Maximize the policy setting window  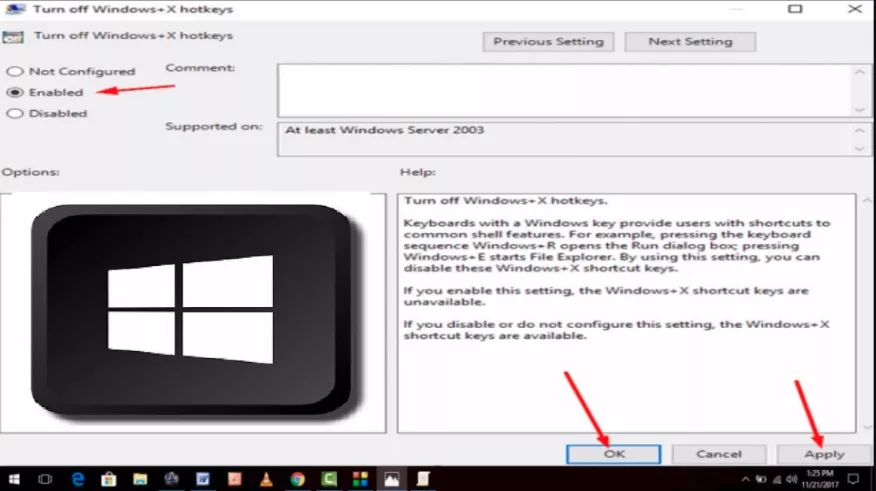795,9
